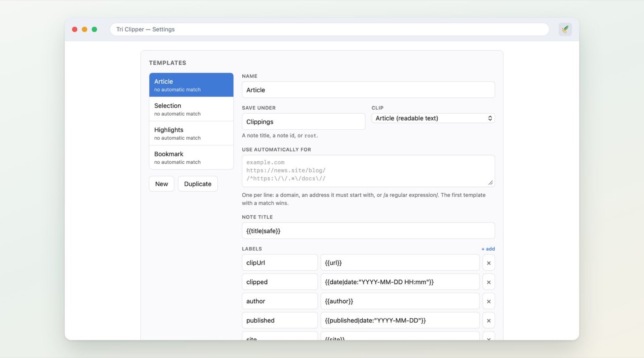
Task: Click the NOTE TITLE heading
Action: (257, 217)
